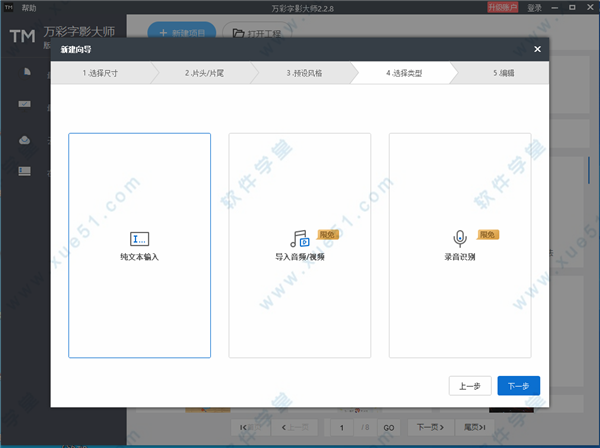Click the 登录 login link

pyautogui.click(x=534, y=7)
